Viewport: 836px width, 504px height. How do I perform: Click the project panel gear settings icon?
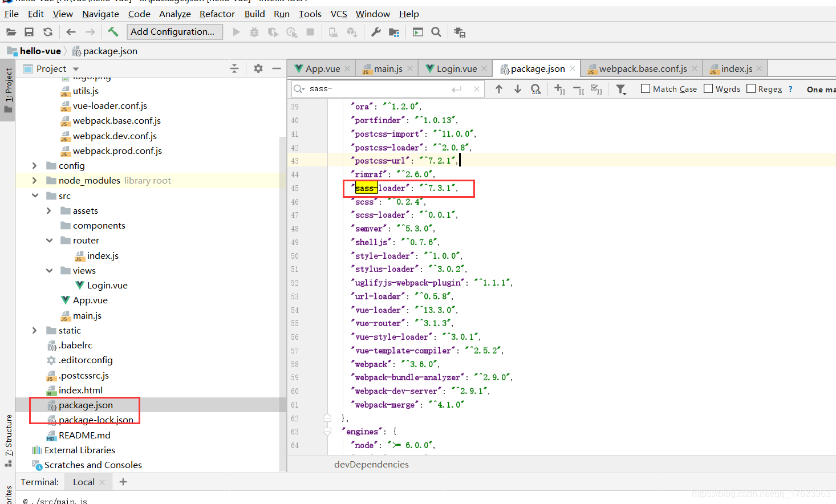[258, 68]
